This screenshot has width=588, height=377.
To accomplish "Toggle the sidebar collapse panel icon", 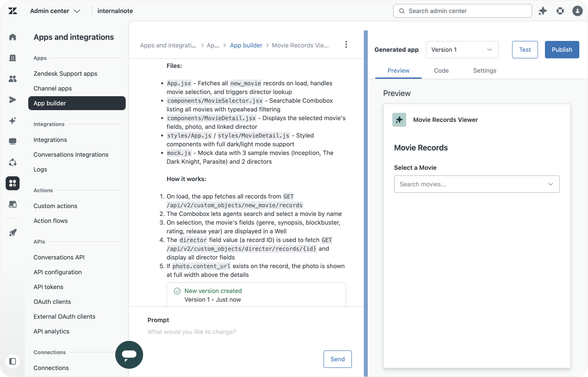I will point(13,361).
